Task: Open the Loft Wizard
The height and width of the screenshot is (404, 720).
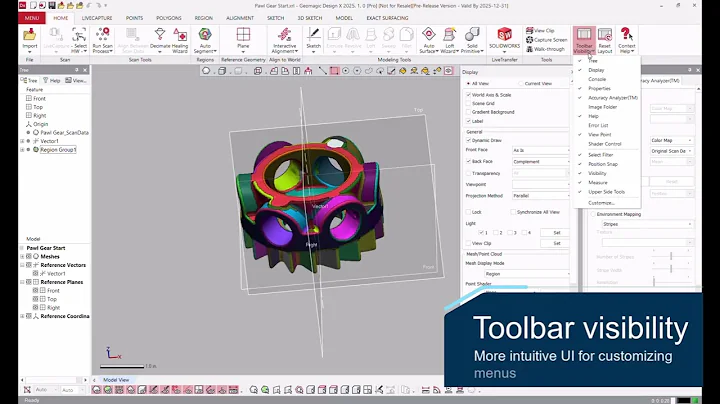Action: pyautogui.click(x=450, y=40)
